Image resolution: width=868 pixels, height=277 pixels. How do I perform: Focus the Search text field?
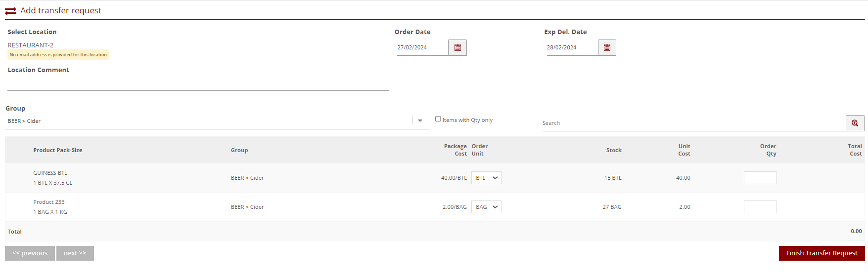click(692, 123)
